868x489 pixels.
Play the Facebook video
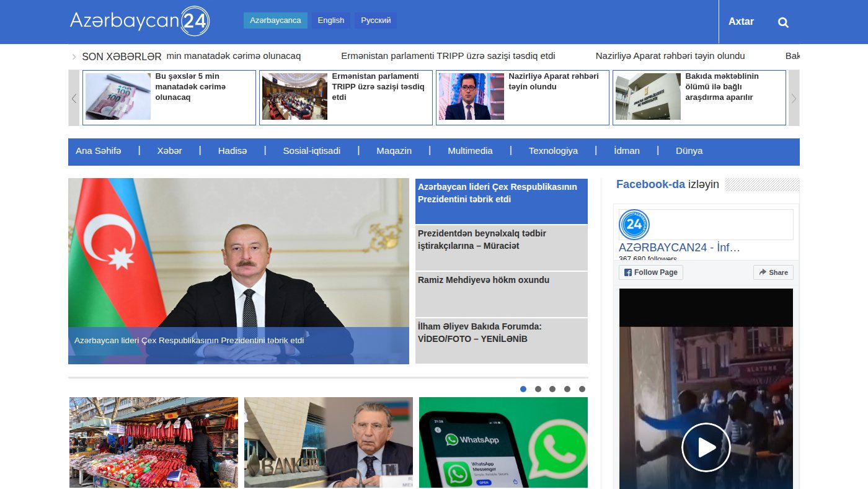click(x=706, y=447)
